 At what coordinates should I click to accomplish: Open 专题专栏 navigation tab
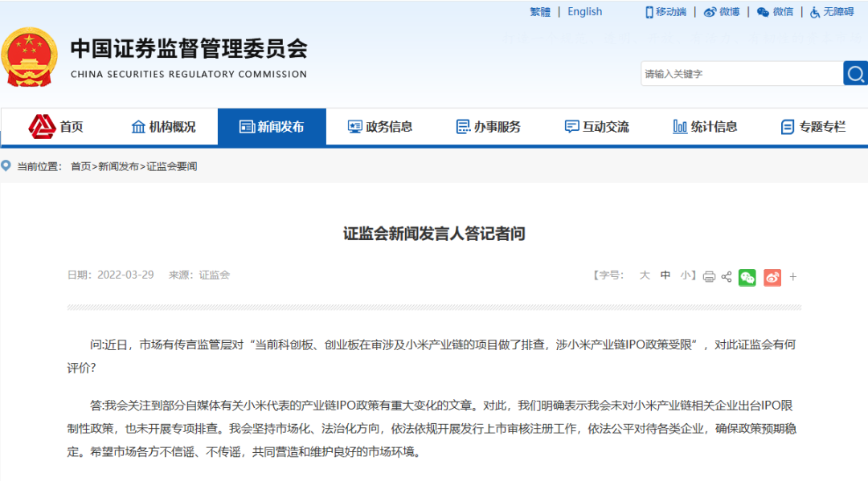tap(813, 127)
